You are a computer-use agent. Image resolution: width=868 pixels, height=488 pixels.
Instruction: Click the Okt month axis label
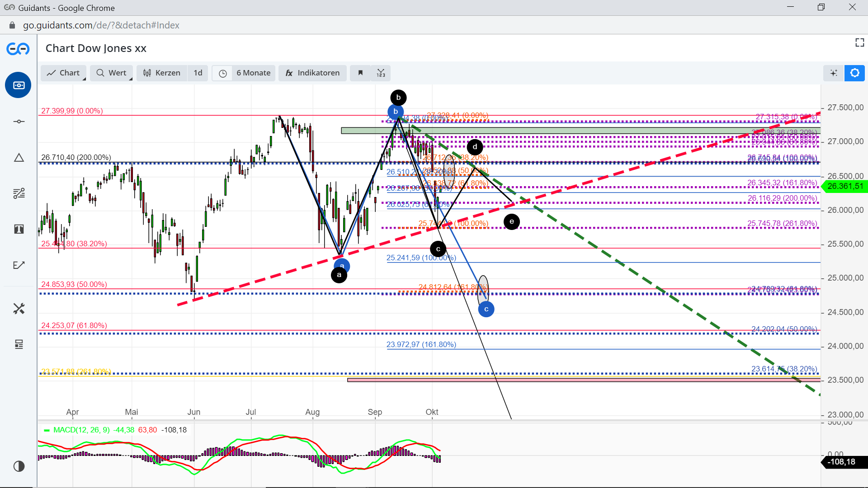(432, 412)
